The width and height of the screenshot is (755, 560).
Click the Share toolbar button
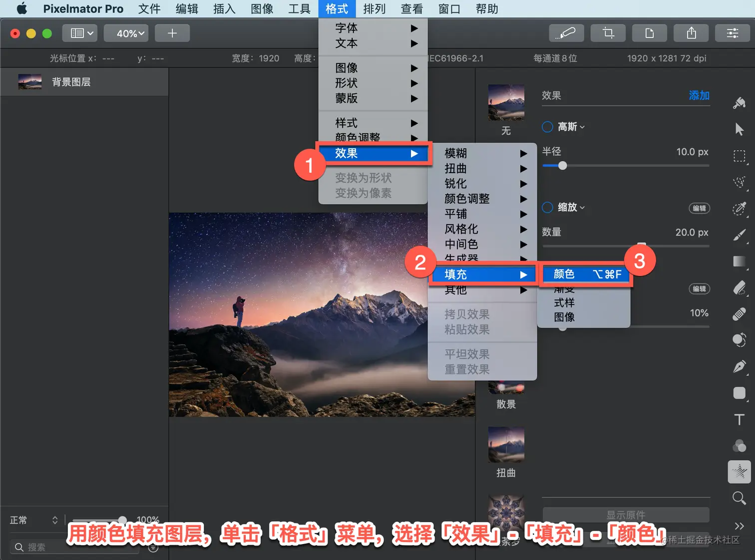[x=692, y=33]
